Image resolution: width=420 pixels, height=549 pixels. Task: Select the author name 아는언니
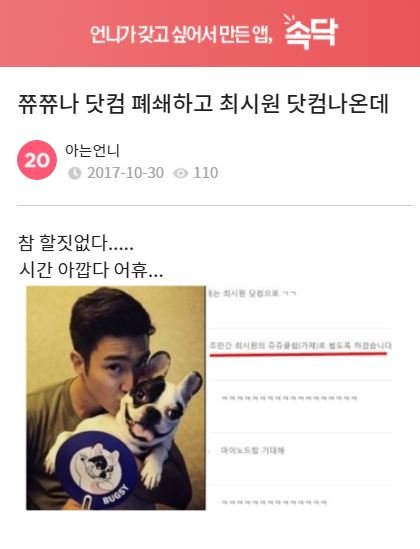coord(92,151)
